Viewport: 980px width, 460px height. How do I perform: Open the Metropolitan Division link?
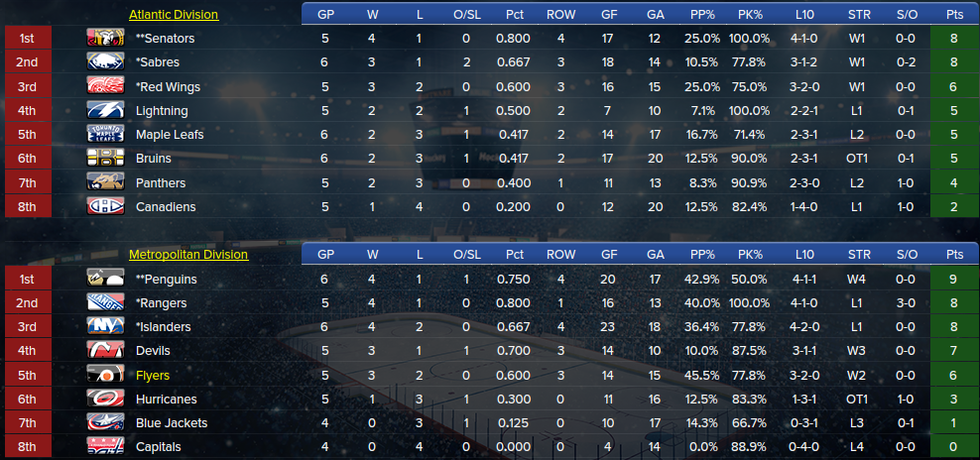(x=188, y=255)
